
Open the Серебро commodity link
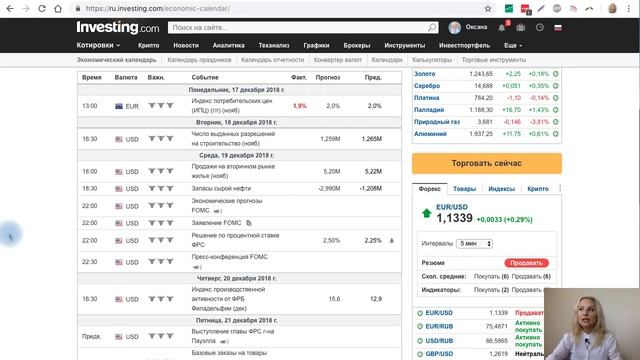click(427, 86)
